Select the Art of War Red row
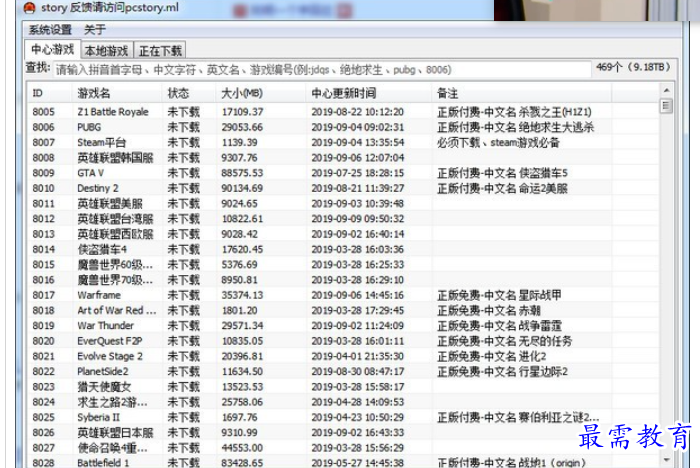The height and width of the screenshot is (468, 700). pyautogui.click(x=343, y=310)
